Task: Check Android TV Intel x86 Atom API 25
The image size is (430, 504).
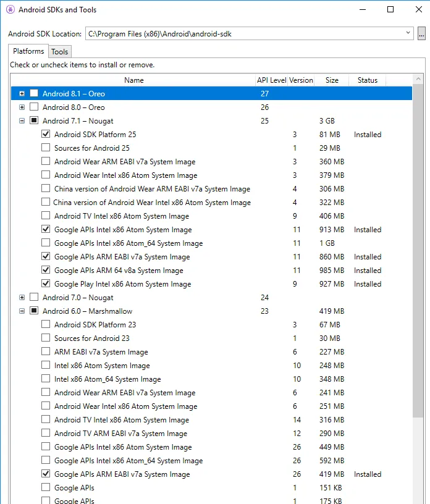Action: click(x=46, y=216)
